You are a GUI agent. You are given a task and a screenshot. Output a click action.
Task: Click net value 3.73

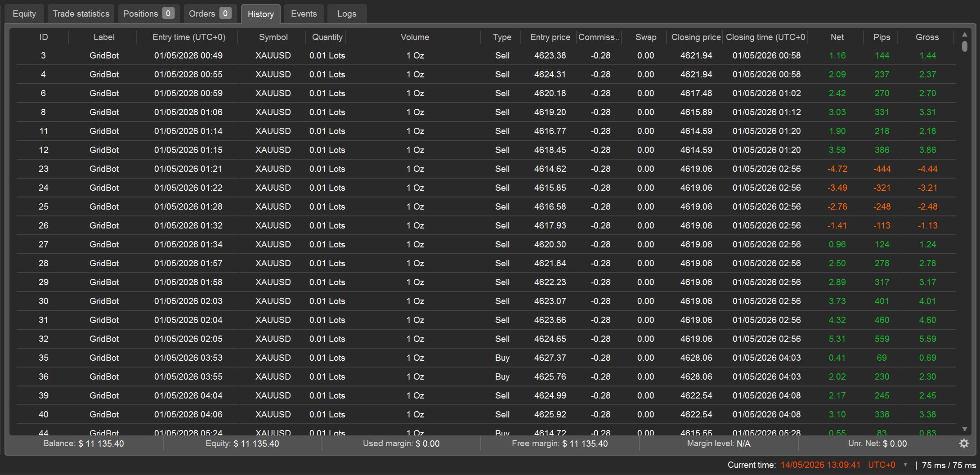[x=837, y=301]
